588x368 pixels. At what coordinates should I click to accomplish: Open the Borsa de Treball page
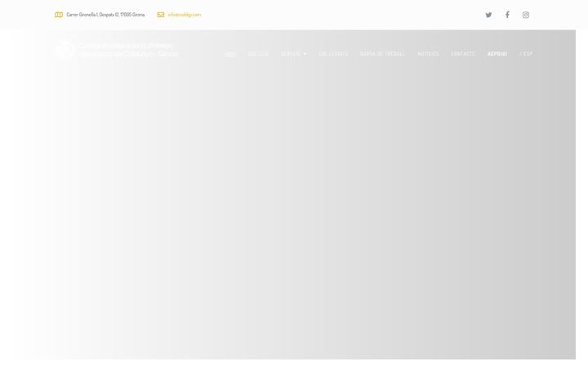(382, 54)
